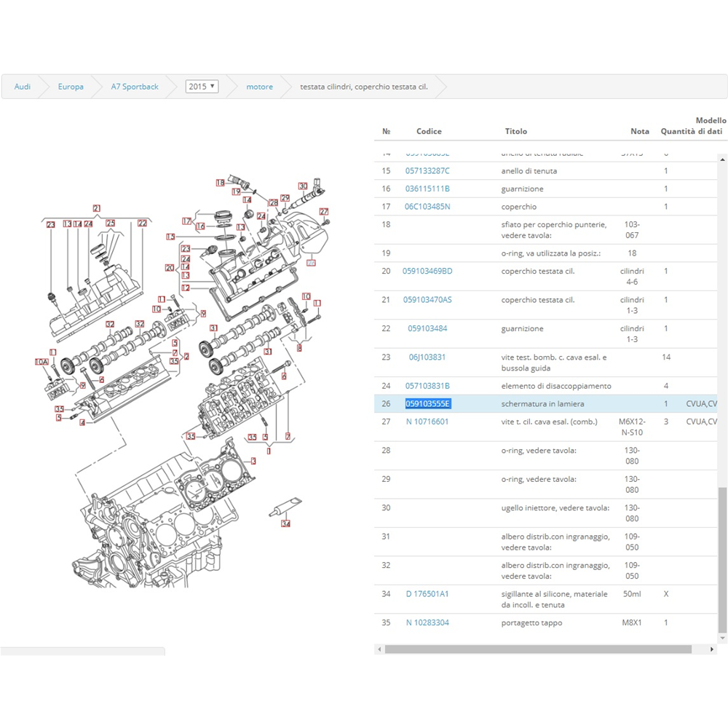Select 'o-ring, va utilizzata la posiz.:' text

click(x=551, y=253)
